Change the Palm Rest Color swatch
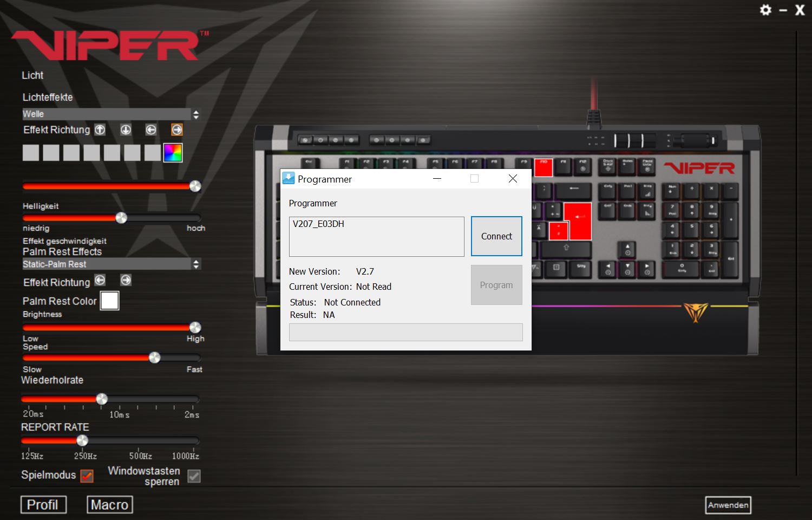Viewport: 812px width, 520px height. pos(109,301)
